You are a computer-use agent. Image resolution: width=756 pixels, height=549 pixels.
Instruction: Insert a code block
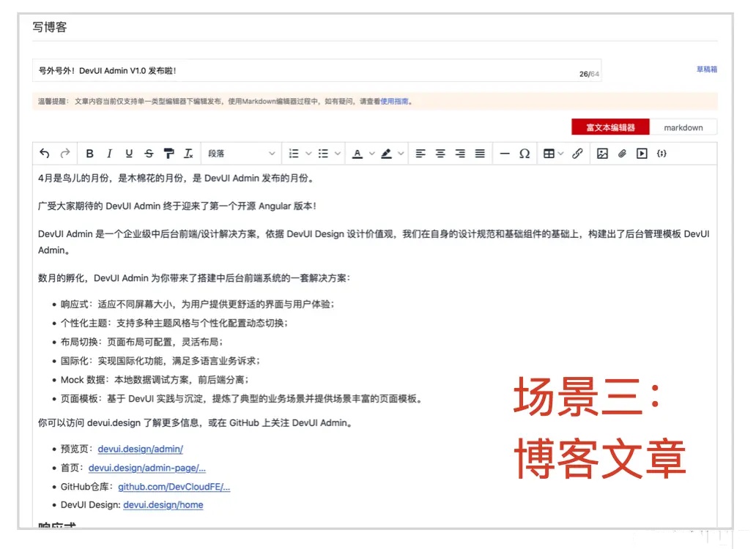pos(661,154)
